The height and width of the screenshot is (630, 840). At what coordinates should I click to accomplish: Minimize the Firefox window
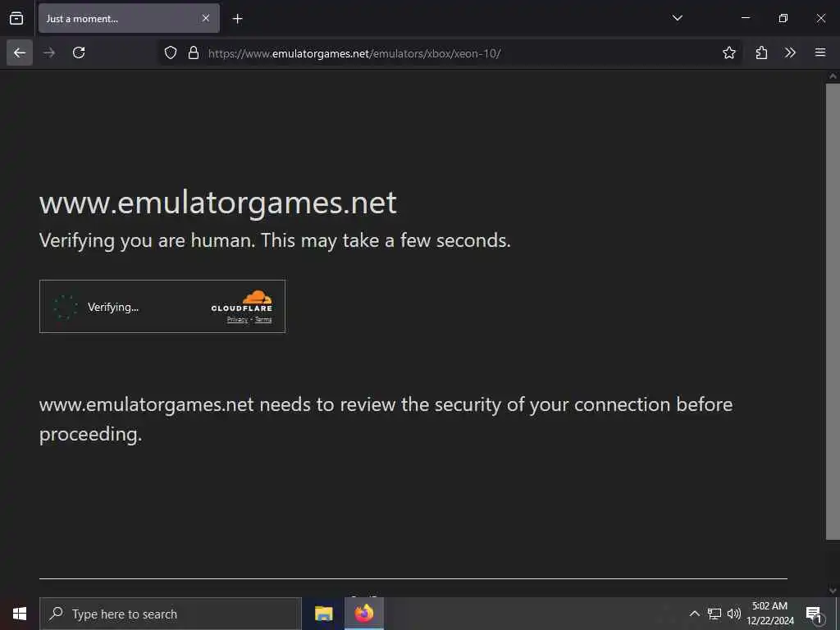point(746,18)
